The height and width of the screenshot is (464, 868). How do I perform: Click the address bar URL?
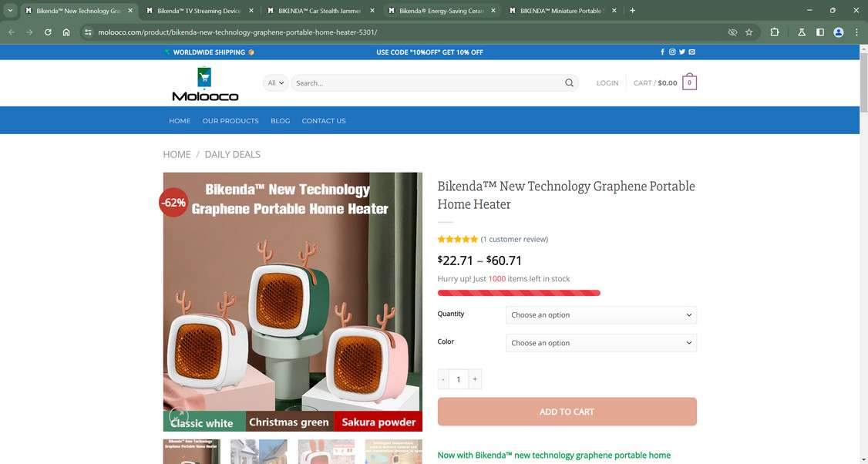point(237,32)
